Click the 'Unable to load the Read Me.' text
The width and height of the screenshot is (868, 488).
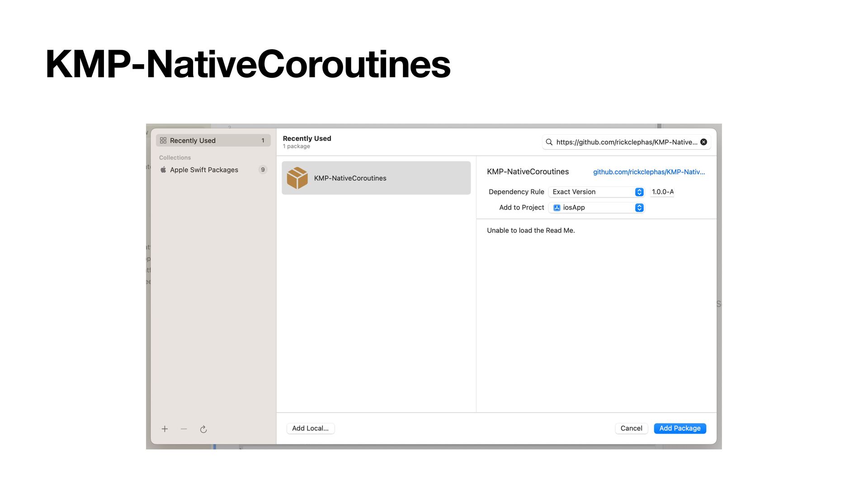[531, 230]
